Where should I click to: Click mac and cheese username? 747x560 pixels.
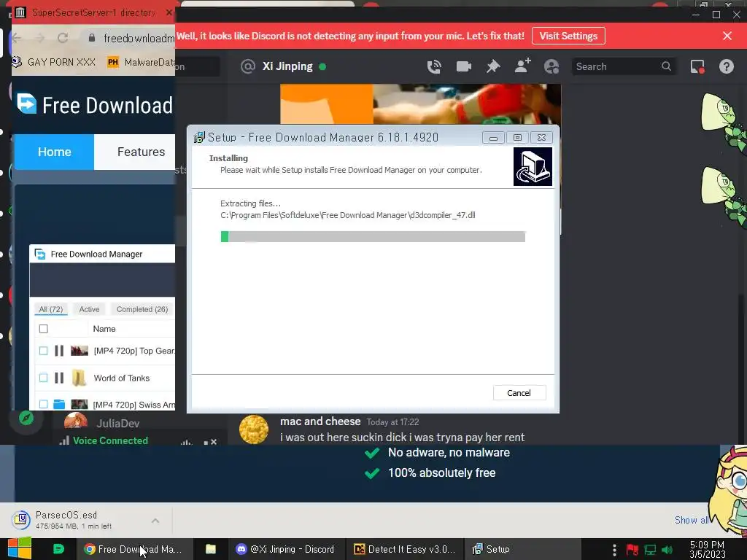[x=320, y=421]
